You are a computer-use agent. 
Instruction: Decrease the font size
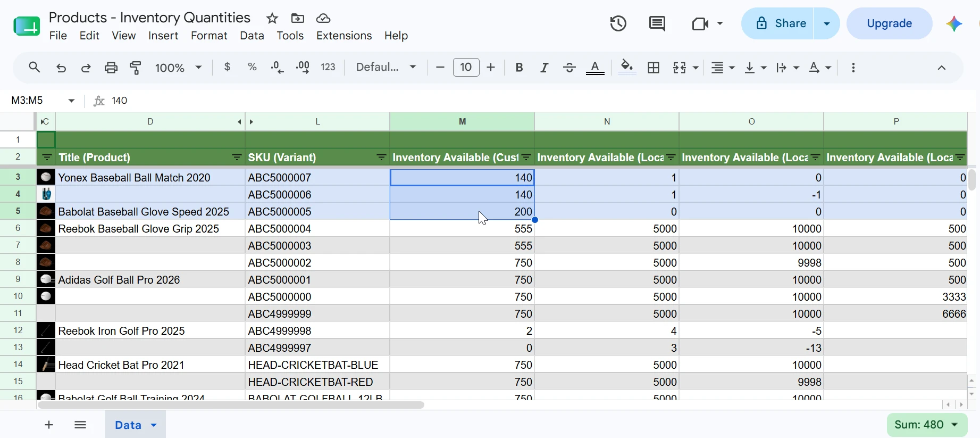point(440,67)
